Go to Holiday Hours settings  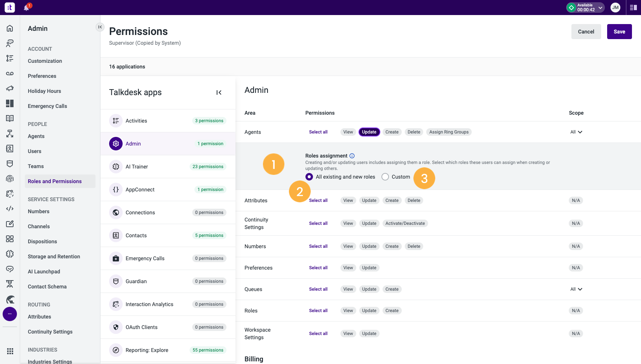tap(44, 91)
